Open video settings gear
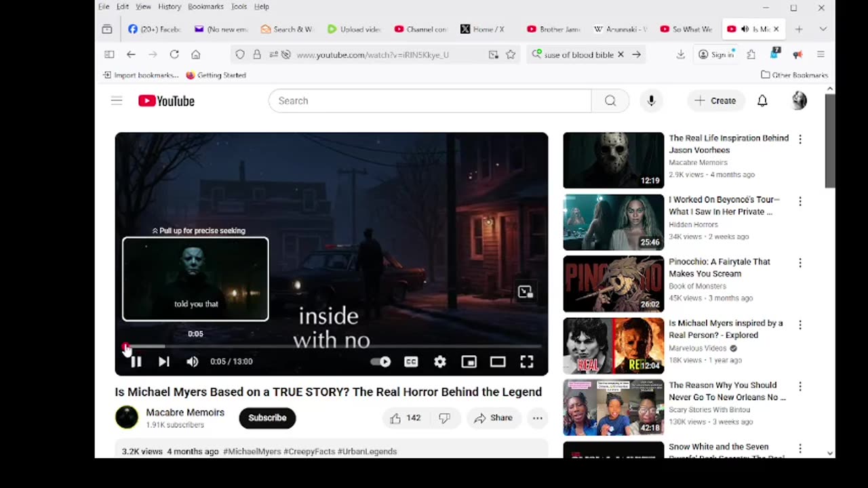Image resolution: width=868 pixels, height=488 pixels. pyautogui.click(x=440, y=362)
